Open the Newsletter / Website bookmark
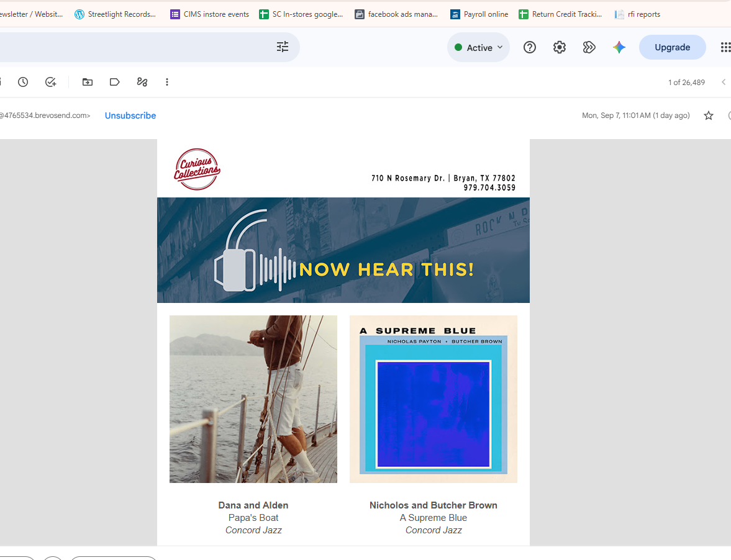This screenshot has width=731, height=560. point(31,14)
